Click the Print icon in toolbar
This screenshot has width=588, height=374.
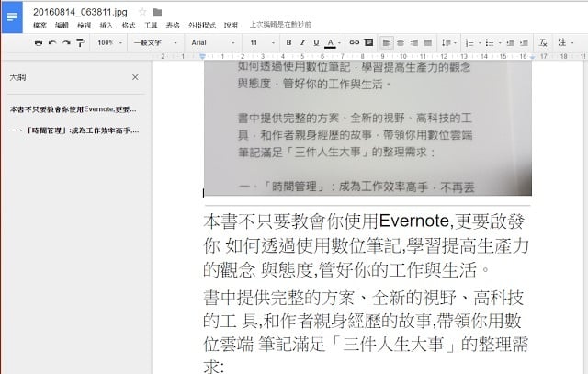coord(39,43)
